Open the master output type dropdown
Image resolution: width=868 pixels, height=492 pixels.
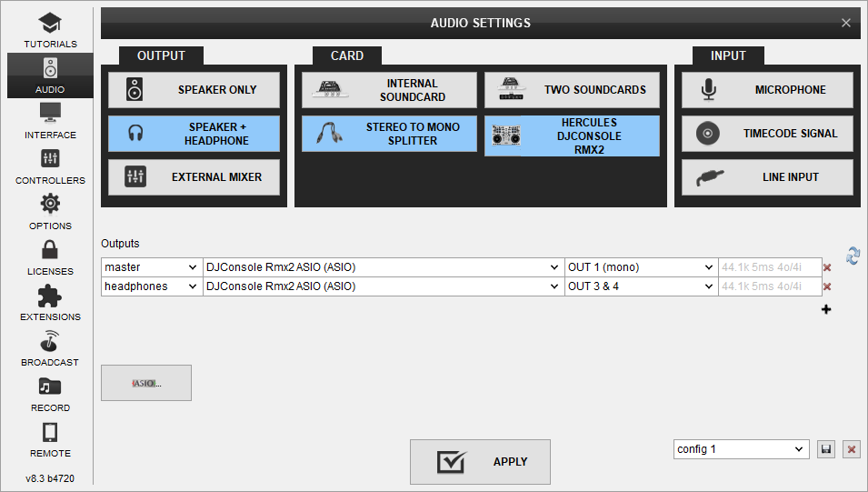click(152, 267)
